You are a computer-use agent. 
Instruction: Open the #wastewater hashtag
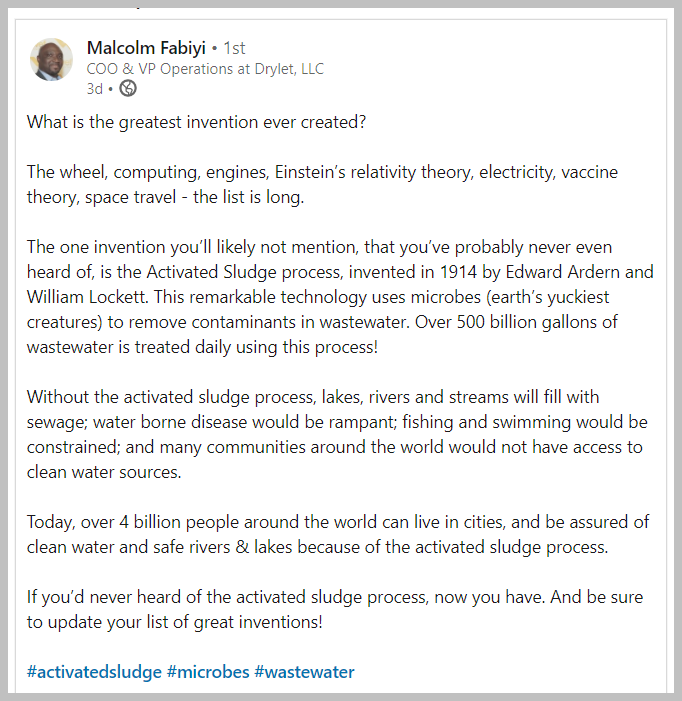(x=304, y=671)
